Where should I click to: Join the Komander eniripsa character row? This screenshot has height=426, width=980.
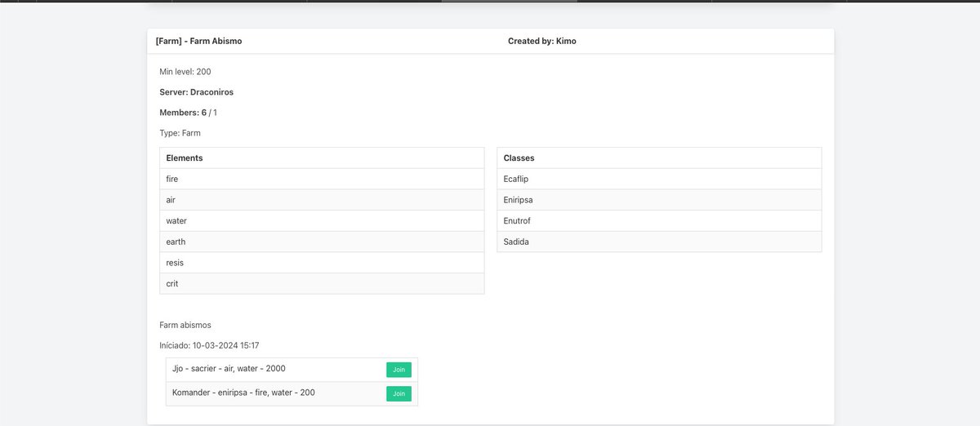[399, 394]
